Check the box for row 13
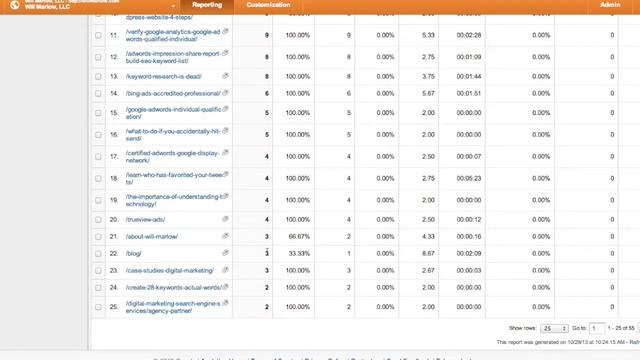 click(x=98, y=76)
